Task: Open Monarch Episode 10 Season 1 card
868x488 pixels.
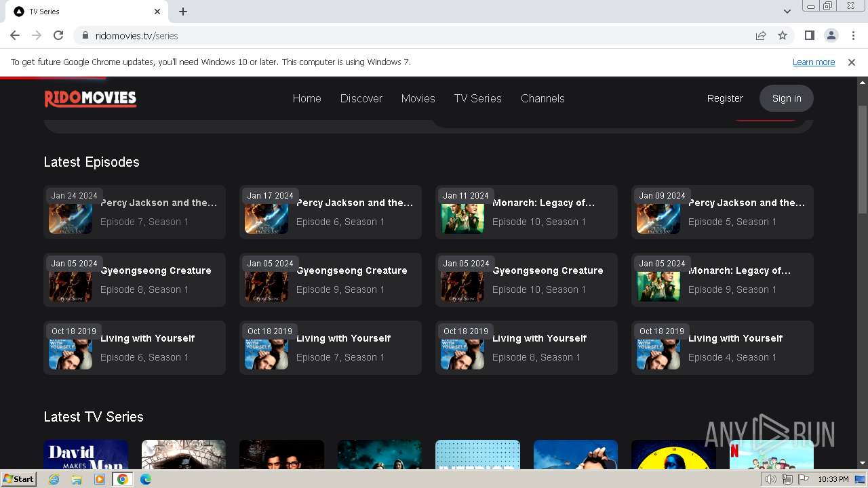Action: (x=526, y=212)
